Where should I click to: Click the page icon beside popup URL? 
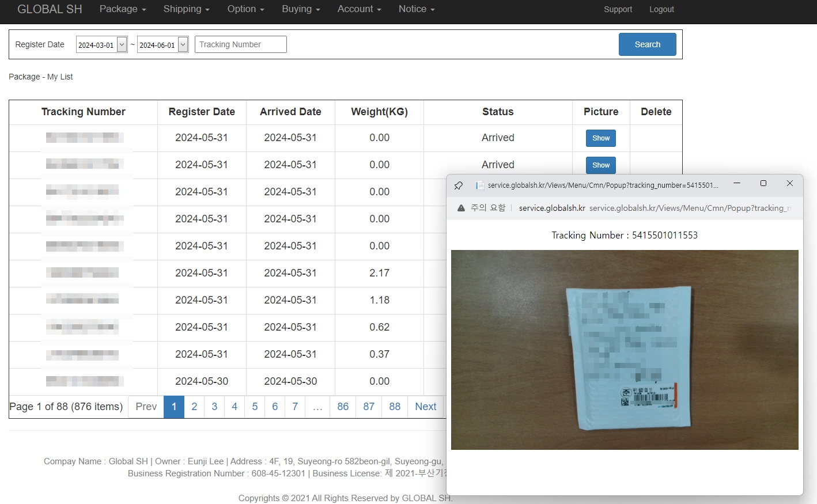coord(479,185)
